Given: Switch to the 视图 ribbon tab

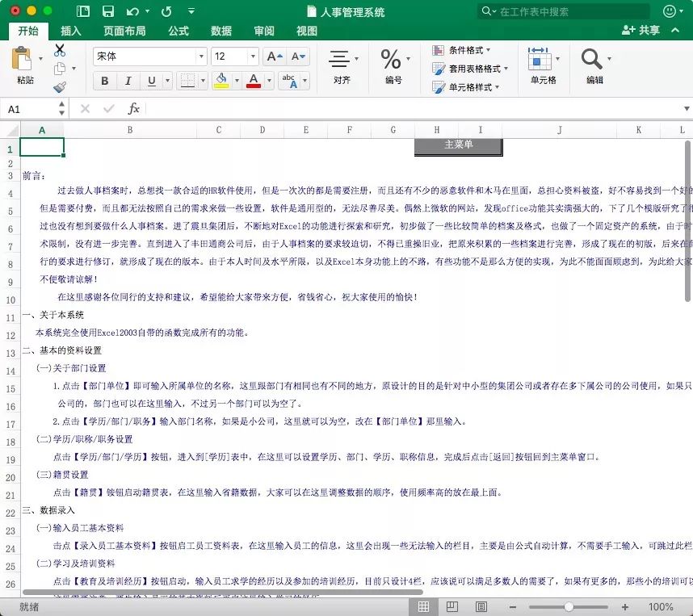Looking at the screenshot, I should point(307,30).
